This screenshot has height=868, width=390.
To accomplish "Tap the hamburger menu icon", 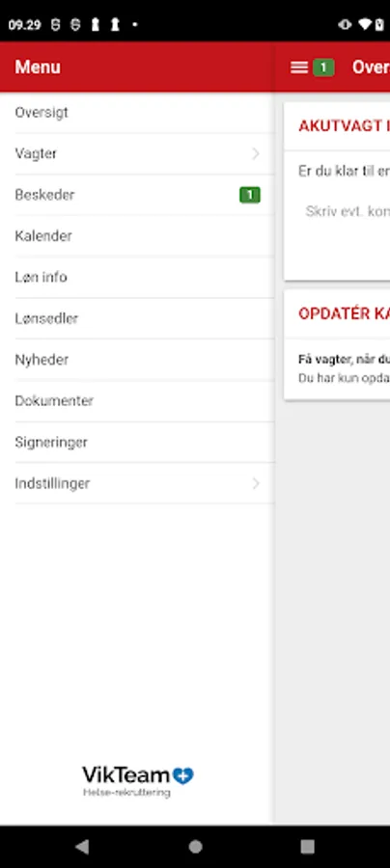I will [x=299, y=68].
